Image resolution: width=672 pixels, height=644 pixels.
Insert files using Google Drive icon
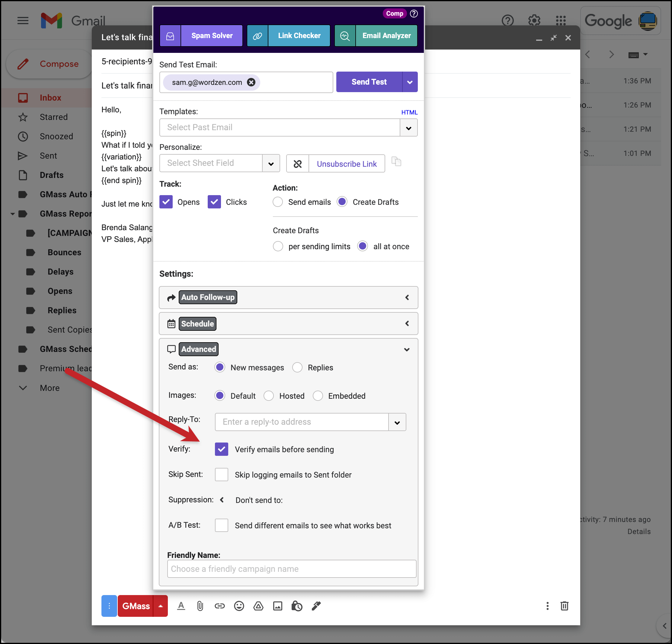[258, 606]
